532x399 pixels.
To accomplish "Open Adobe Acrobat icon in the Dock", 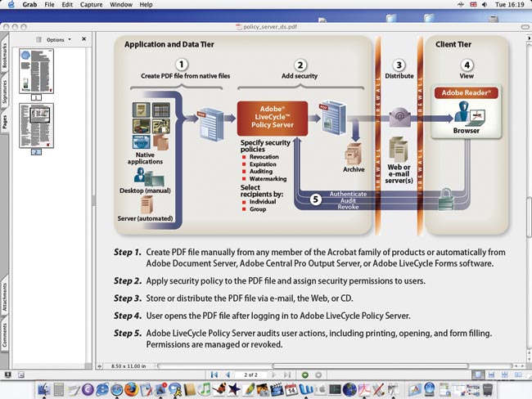I will coord(364,389).
